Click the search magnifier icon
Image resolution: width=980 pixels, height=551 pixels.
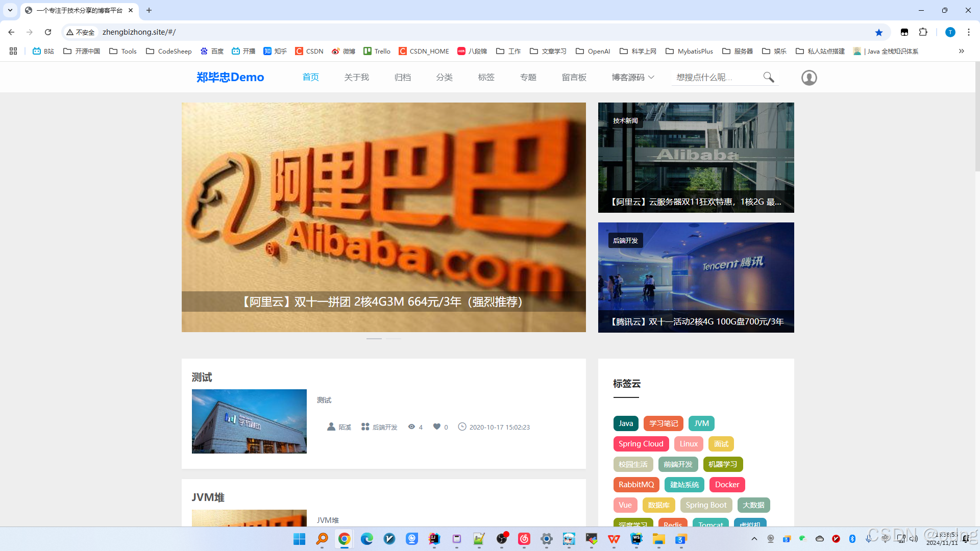tap(768, 77)
